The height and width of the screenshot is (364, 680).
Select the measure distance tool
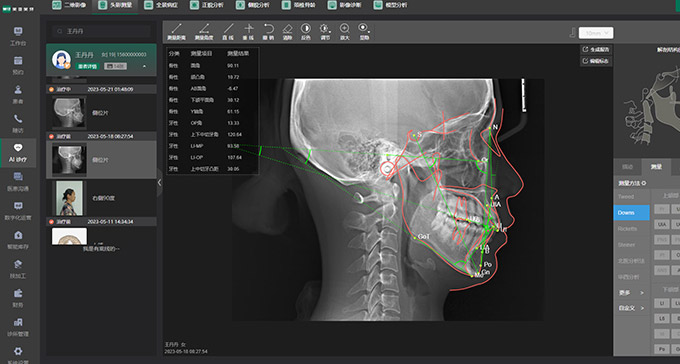176,32
